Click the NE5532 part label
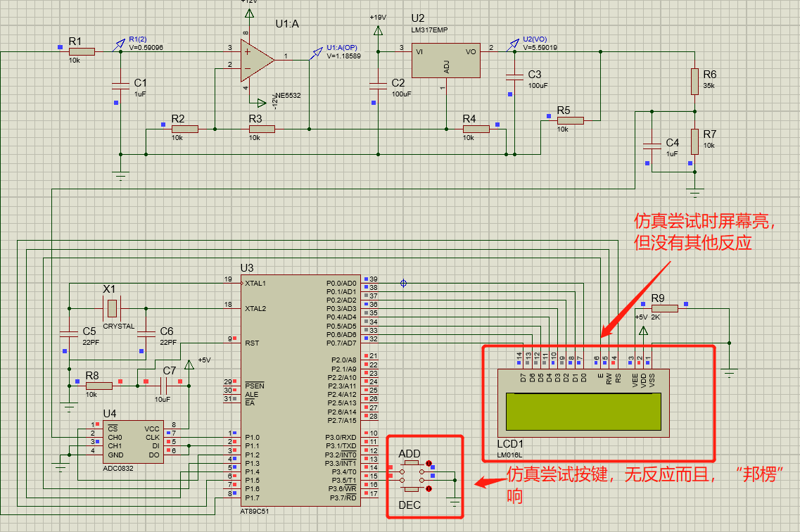 point(288,96)
